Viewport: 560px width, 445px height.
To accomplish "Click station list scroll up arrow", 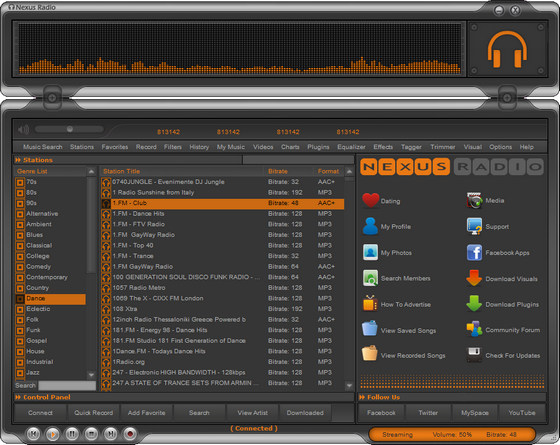I will (x=349, y=172).
